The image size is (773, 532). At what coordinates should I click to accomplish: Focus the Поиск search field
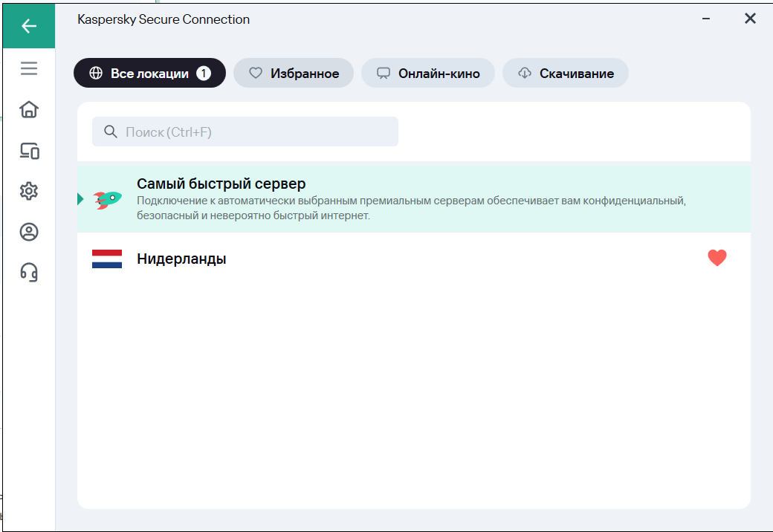click(245, 132)
